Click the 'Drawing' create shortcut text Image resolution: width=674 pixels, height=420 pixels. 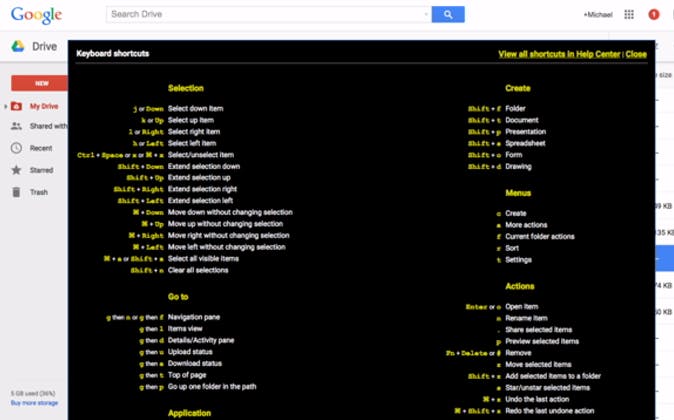pyautogui.click(x=518, y=167)
